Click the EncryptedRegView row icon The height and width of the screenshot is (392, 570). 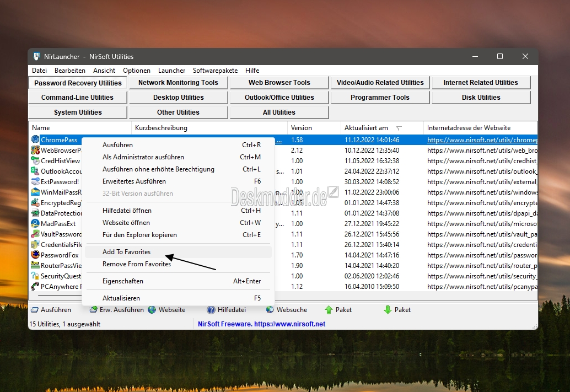tap(35, 202)
